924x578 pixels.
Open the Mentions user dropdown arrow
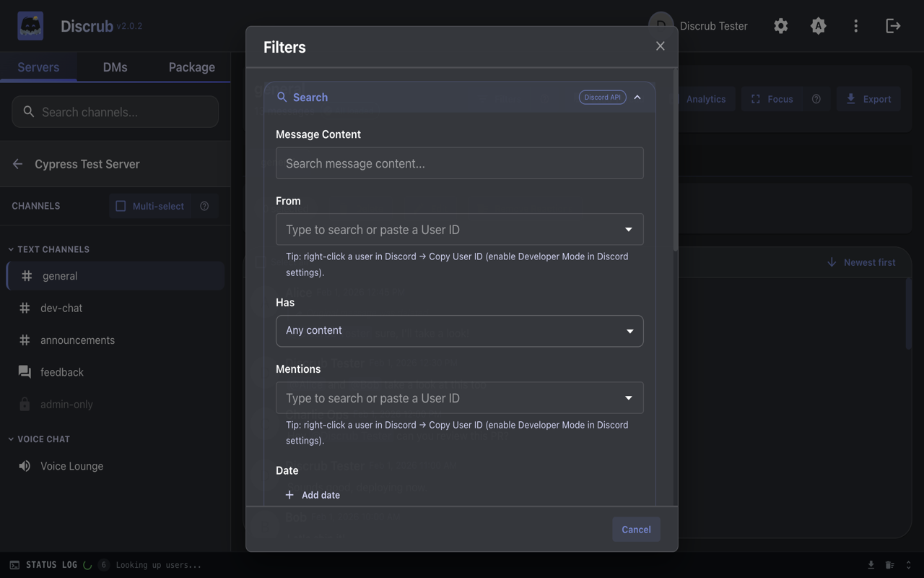click(628, 398)
